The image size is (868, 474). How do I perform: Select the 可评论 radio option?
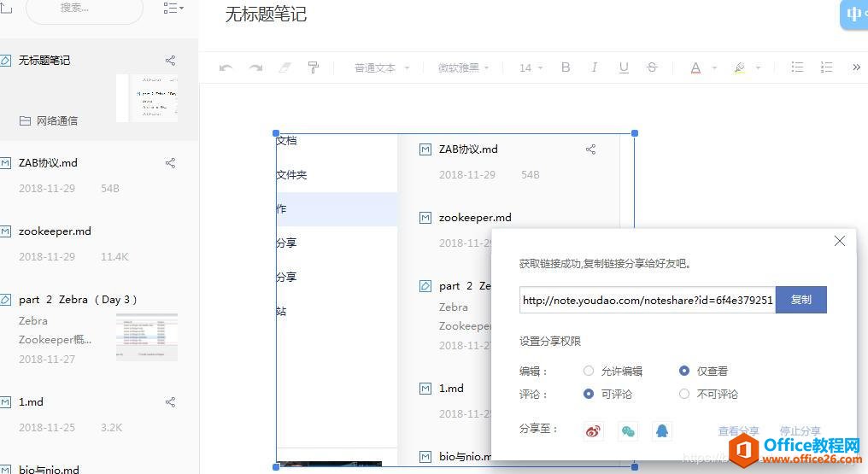pos(589,394)
